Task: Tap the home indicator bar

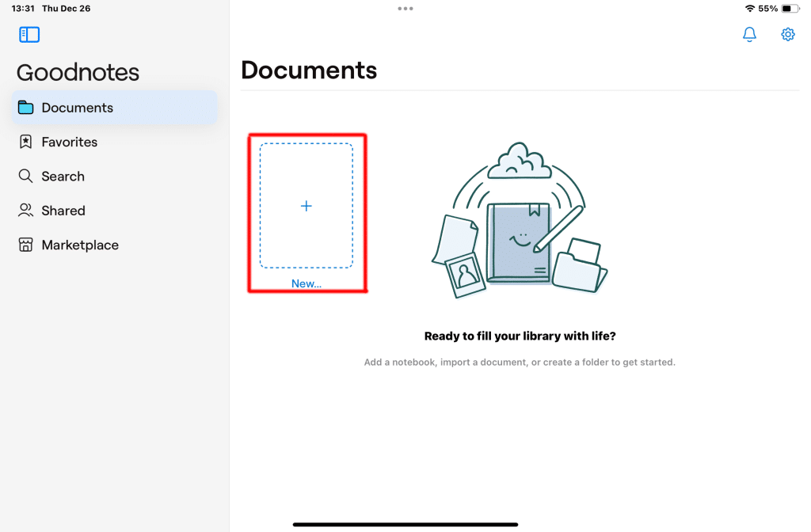Action: (405, 524)
